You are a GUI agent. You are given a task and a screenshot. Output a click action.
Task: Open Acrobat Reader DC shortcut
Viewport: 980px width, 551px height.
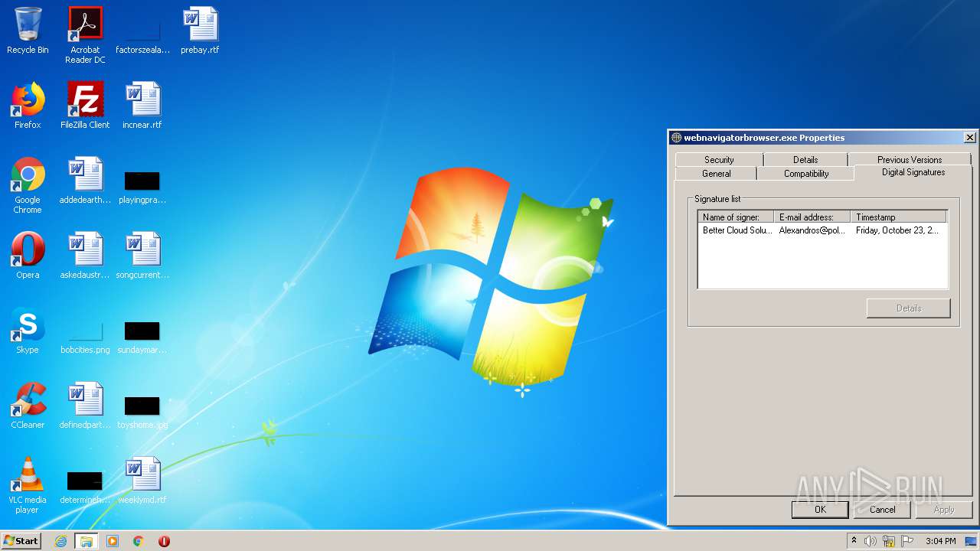[85, 35]
